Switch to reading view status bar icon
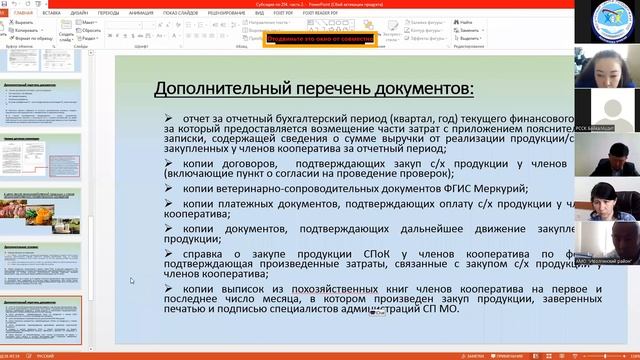Image resolution: width=640 pixels, height=360 pixels. [x=562, y=356]
